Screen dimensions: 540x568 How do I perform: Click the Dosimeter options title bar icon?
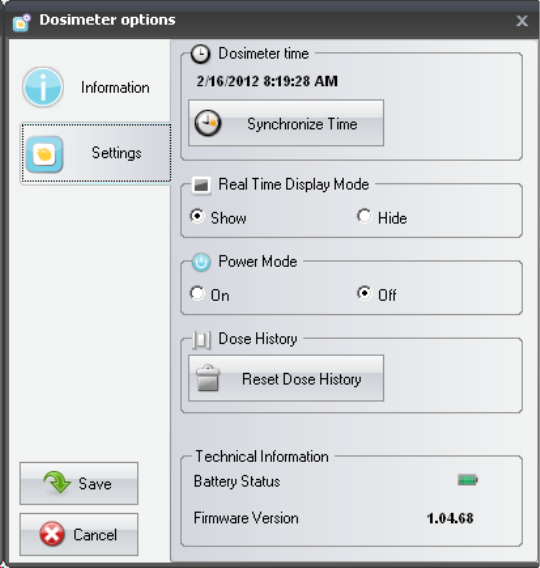click(22, 22)
